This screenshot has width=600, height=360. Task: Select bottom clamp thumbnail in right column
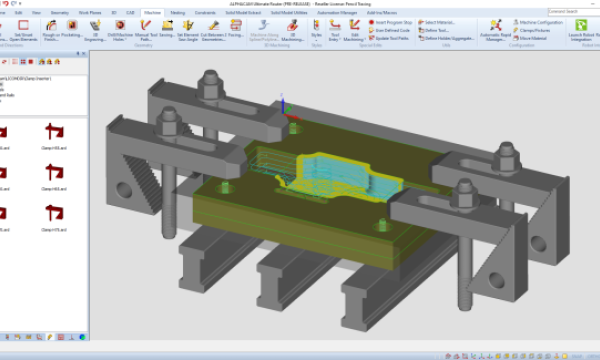(x=54, y=213)
